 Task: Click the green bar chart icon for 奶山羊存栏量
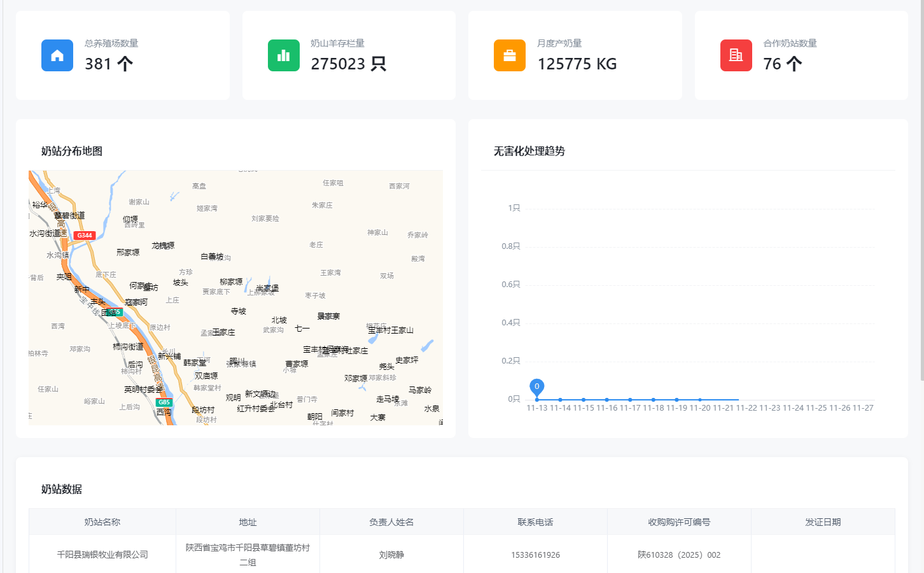click(284, 55)
